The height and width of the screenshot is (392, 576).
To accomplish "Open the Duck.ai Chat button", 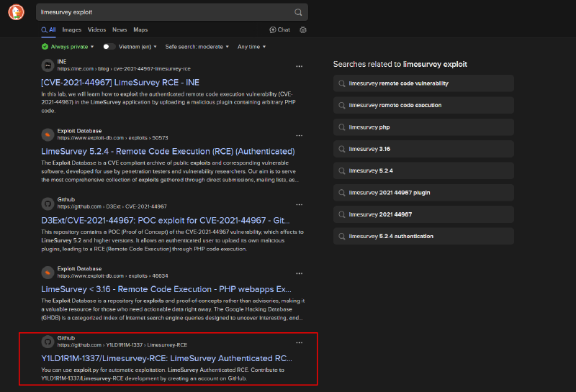I will (279, 29).
